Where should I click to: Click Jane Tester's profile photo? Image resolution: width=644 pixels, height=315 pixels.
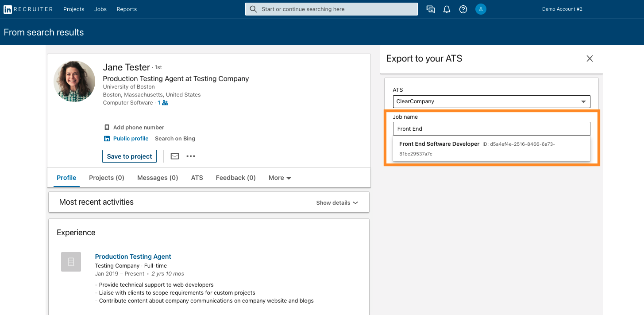click(x=74, y=82)
